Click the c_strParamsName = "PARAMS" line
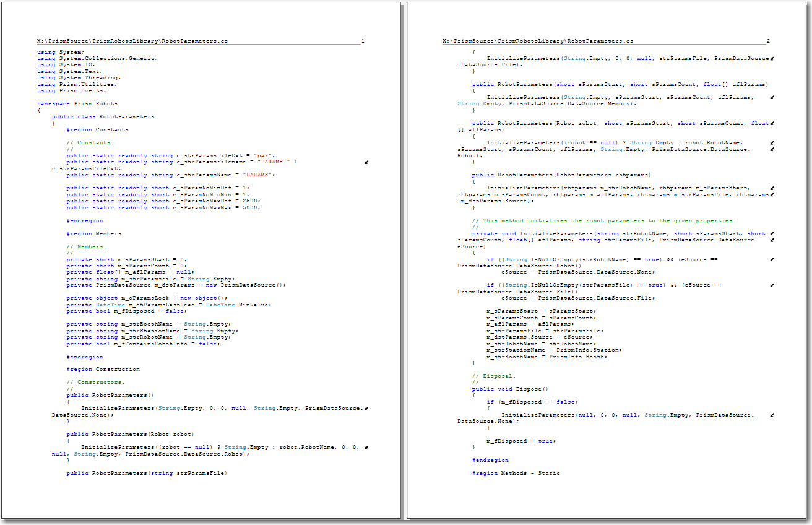The height and width of the screenshot is (525, 812). pyautogui.click(x=171, y=175)
